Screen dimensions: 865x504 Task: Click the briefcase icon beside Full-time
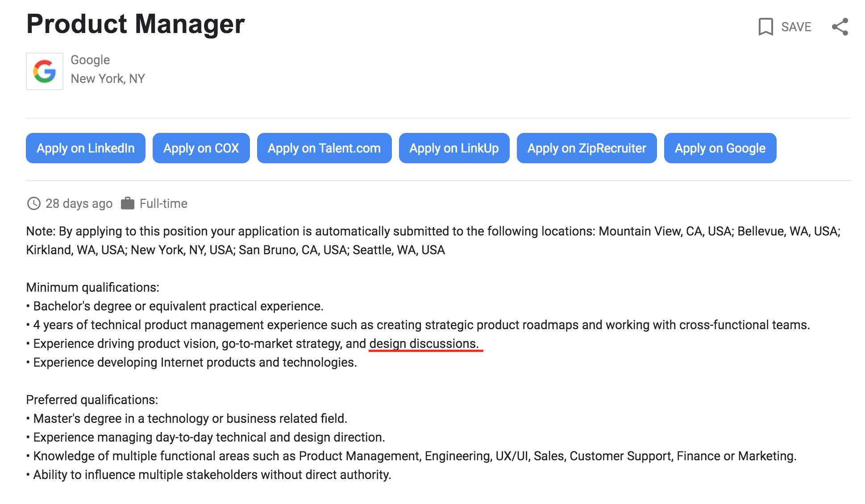128,203
